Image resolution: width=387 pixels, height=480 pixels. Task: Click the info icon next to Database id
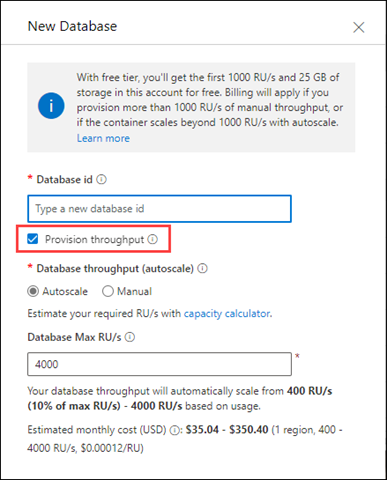(101, 180)
